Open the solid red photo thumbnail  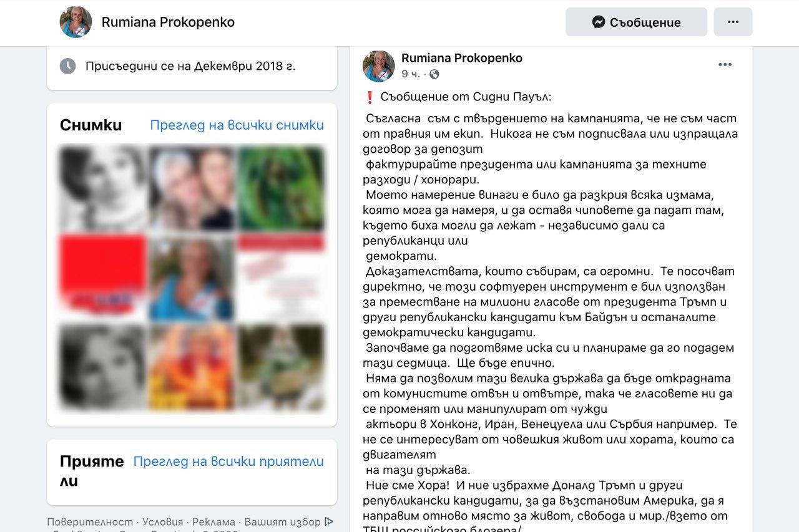103,278
